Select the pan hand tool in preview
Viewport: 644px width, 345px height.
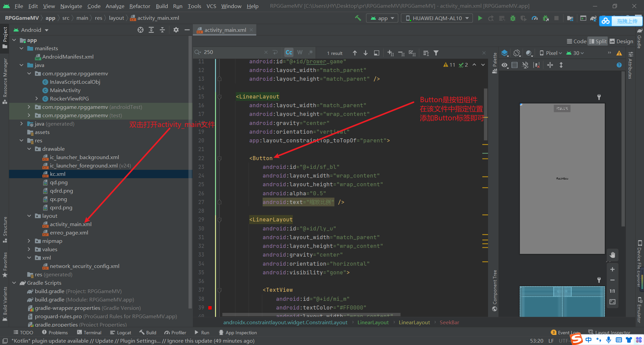click(x=612, y=255)
